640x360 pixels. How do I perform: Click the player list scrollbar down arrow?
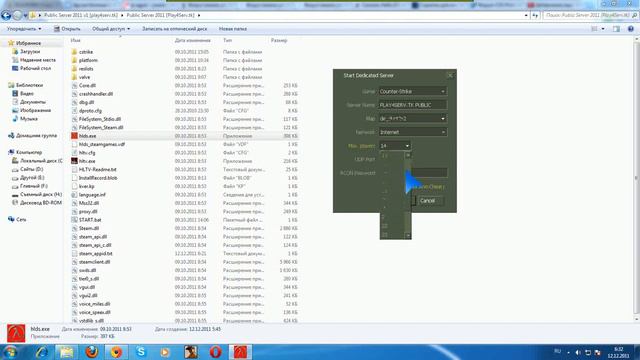tap(408, 236)
